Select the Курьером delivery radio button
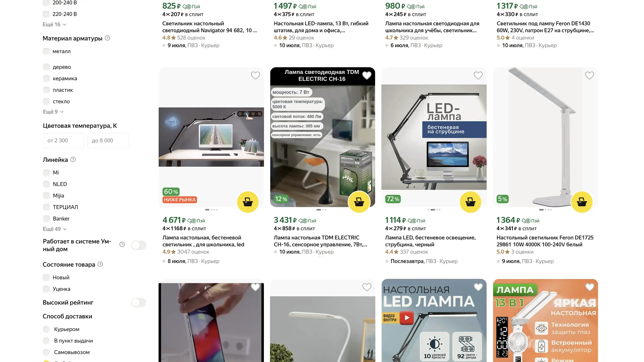Viewport: 644px width, 362px height. [46, 329]
